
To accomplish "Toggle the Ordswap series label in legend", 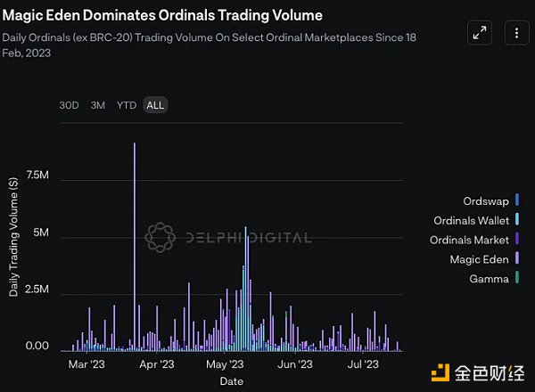I will click(486, 200).
